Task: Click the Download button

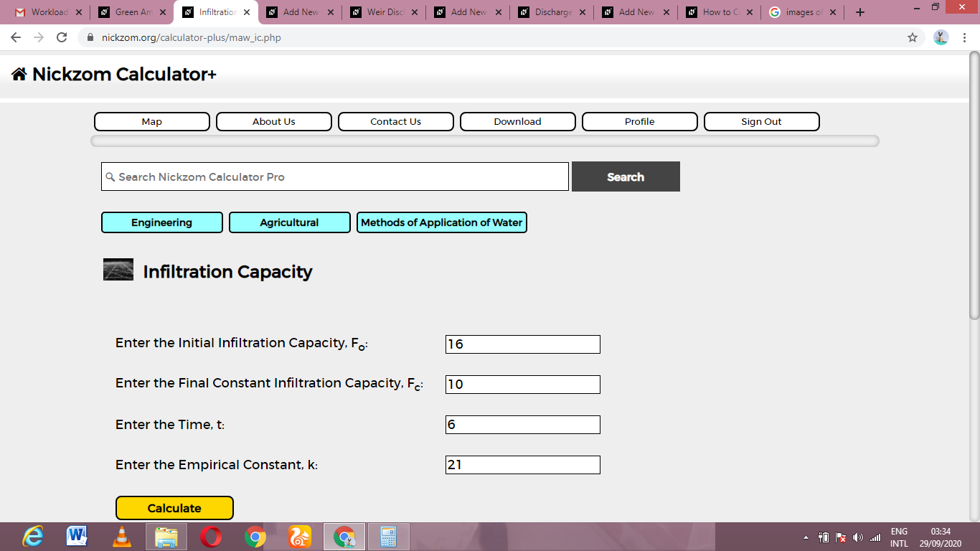Action: coord(518,121)
